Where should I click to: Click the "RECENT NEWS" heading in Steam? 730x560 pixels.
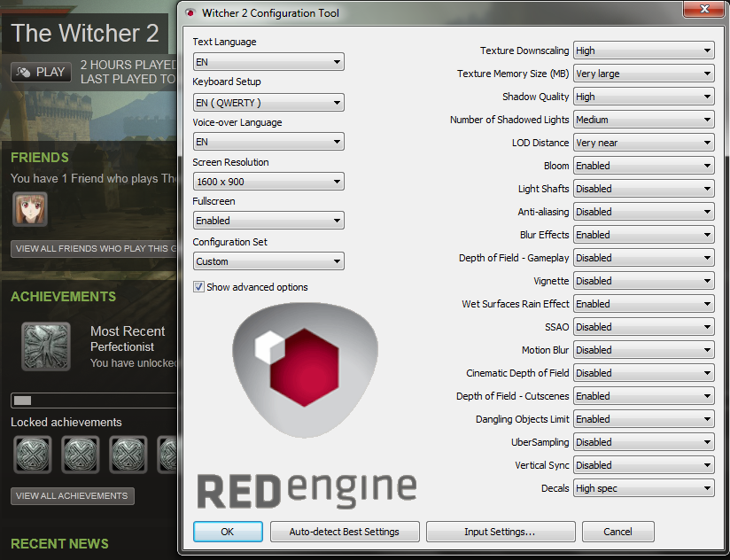[59, 544]
